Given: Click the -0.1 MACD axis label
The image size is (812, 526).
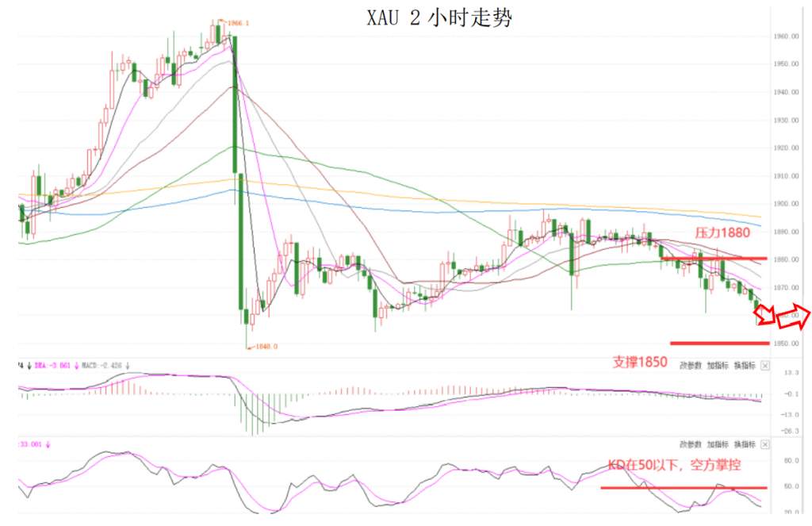Looking at the screenshot, I should (x=791, y=394).
